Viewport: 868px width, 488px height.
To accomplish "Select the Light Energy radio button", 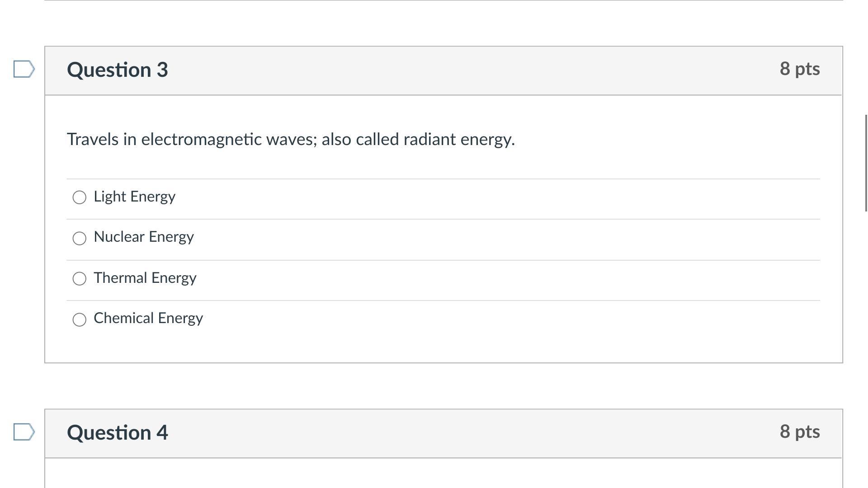I will click(x=80, y=197).
